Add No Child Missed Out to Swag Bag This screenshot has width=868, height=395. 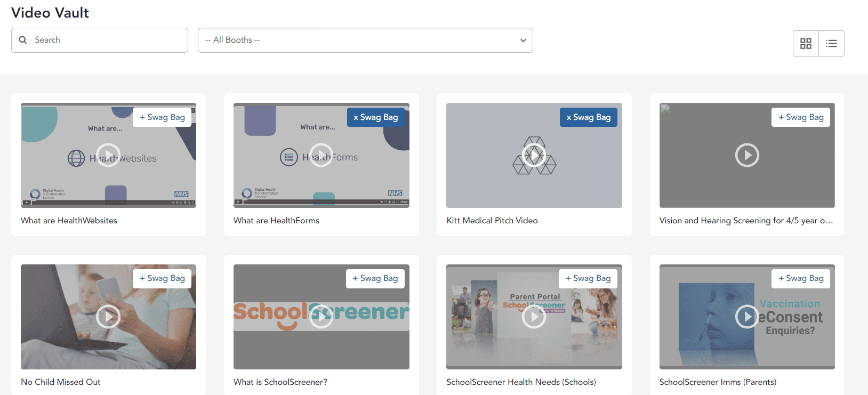[x=162, y=278]
